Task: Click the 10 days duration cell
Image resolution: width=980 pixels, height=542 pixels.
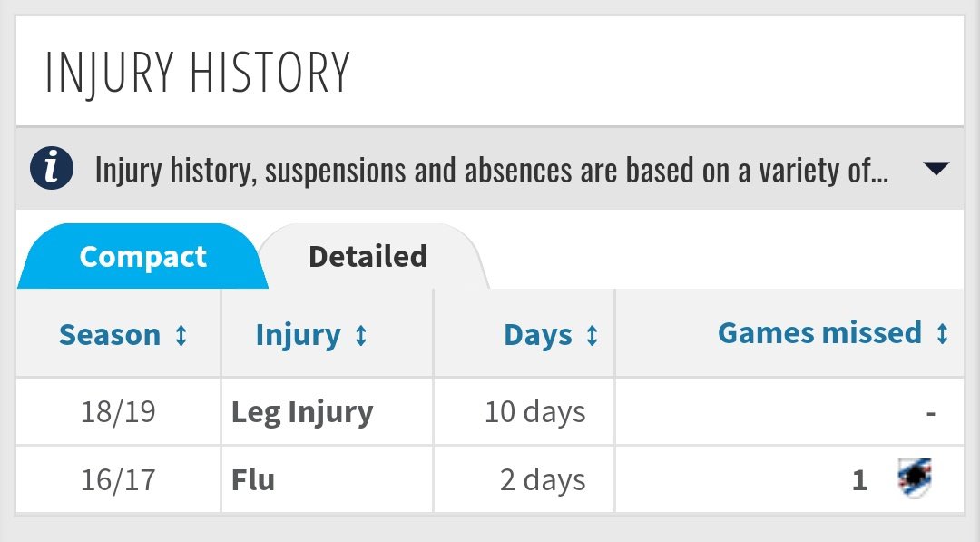Action: coord(534,412)
